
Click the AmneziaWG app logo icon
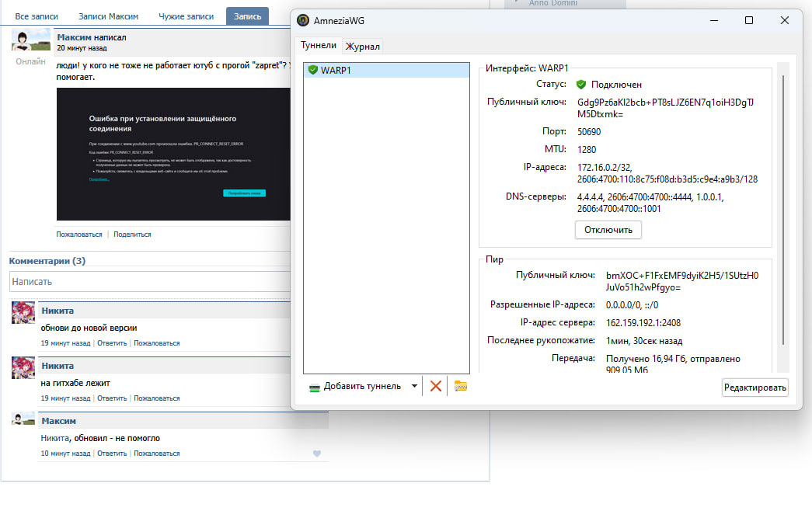pos(303,21)
